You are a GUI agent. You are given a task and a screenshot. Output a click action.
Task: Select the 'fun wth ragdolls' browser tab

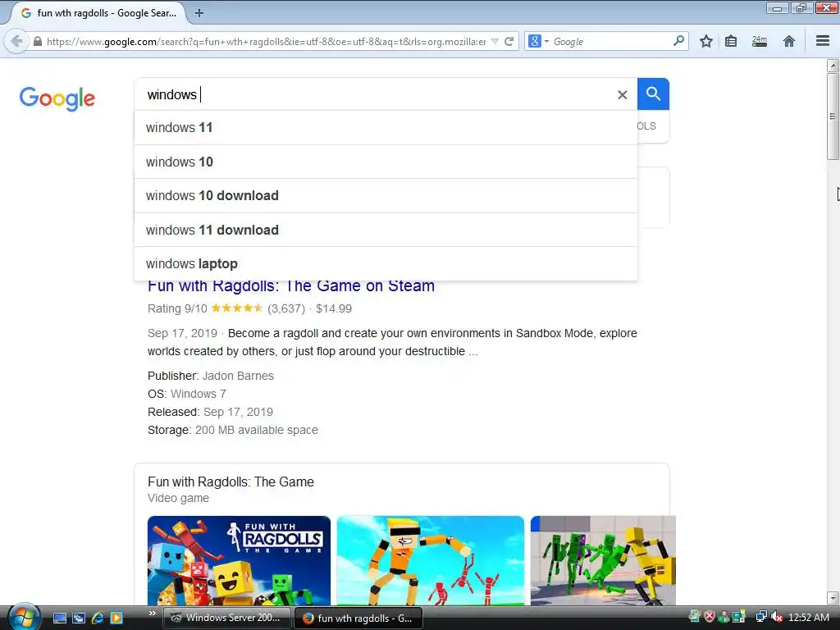pos(98,13)
